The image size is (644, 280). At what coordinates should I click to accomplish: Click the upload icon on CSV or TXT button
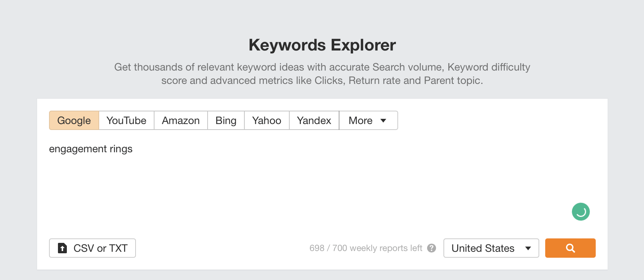[62, 248]
